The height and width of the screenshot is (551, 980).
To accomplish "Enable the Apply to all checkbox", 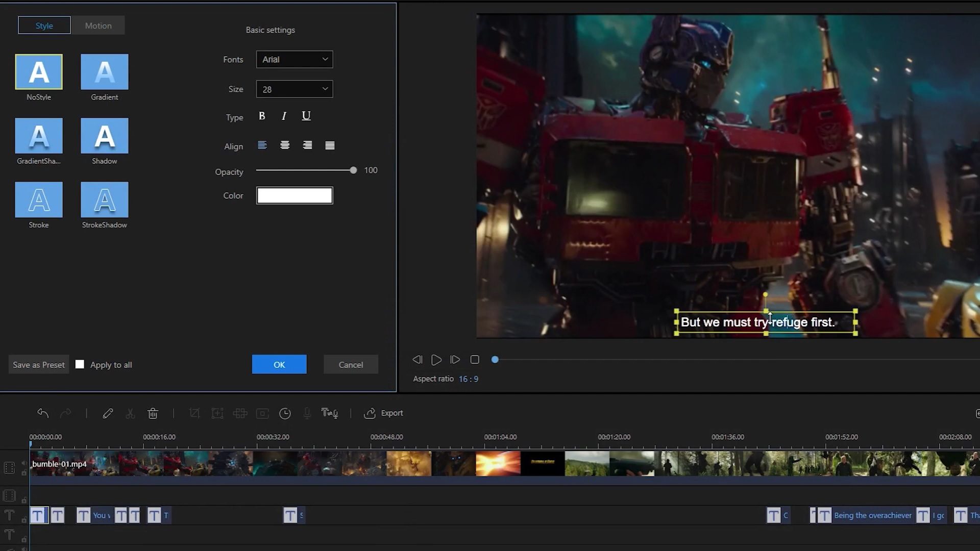I will [x=80, y=364].
